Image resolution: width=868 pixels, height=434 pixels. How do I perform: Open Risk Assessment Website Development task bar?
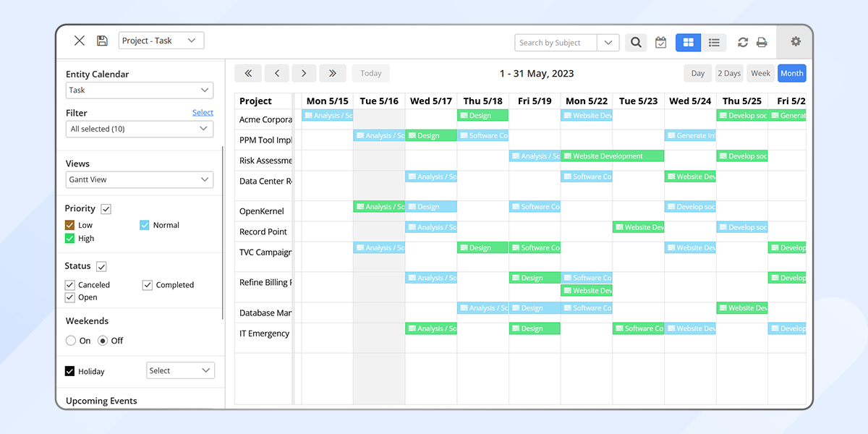(613, 156)
